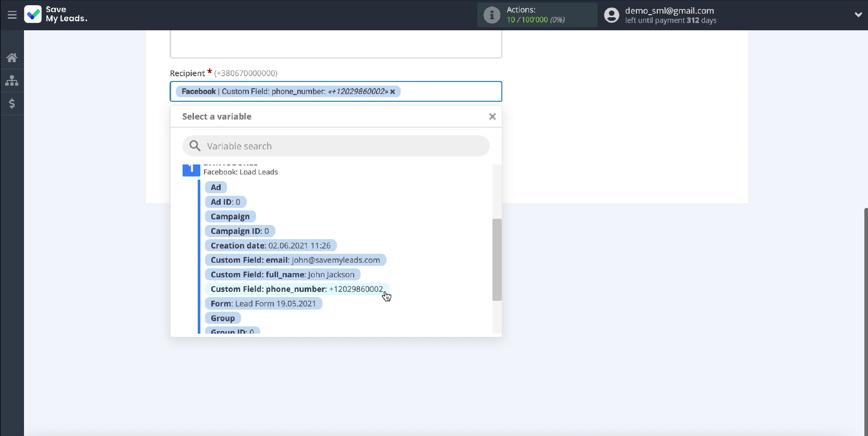Click the Variable search field
The width and height of the screenshot is (868, 436).
336,146
